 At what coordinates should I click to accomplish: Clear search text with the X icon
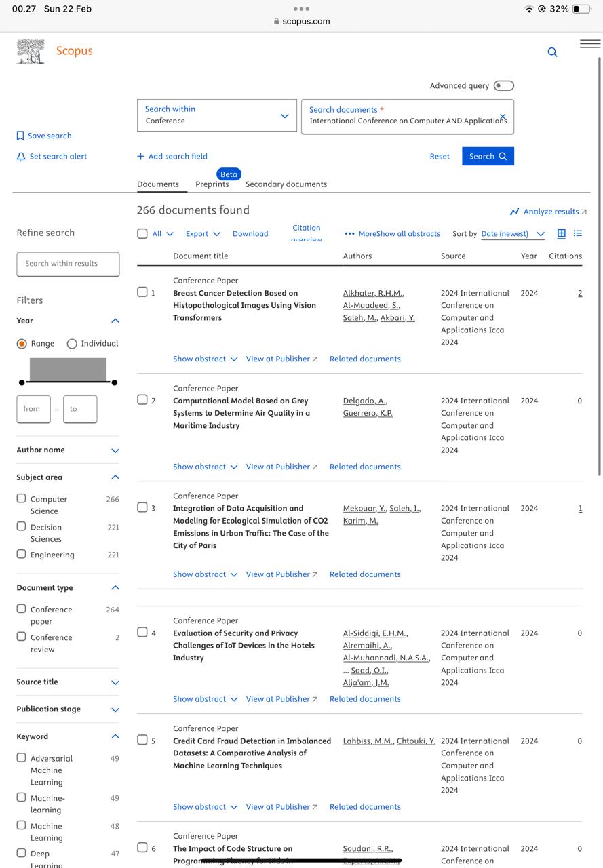click(x=503, y=117)
